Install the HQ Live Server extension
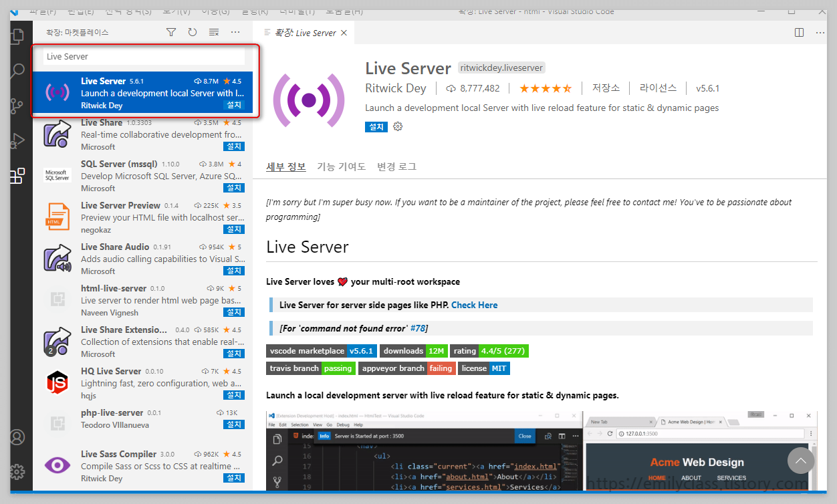 [234, 395]
